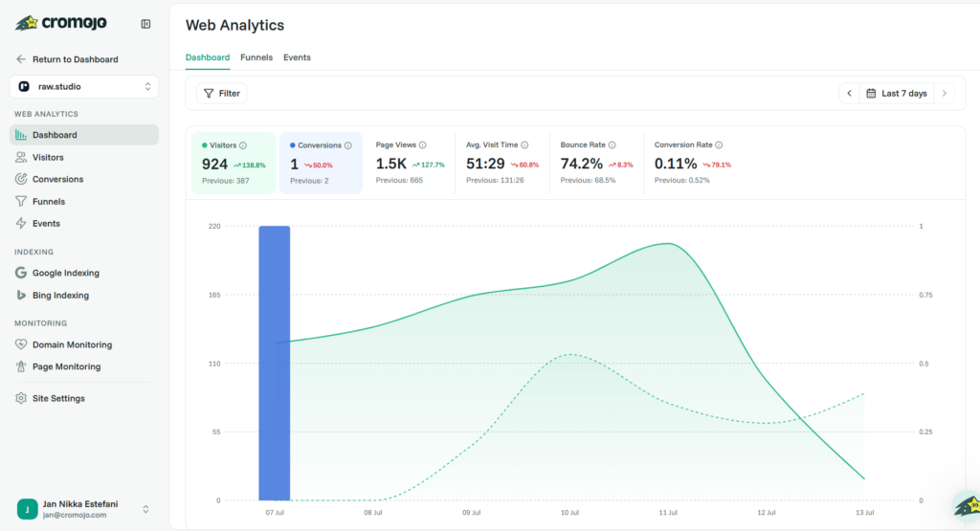Click the Domain Monitoring heart icon
Image resolution: width=980 pixels, height=531 pixels.
point(21,344)
